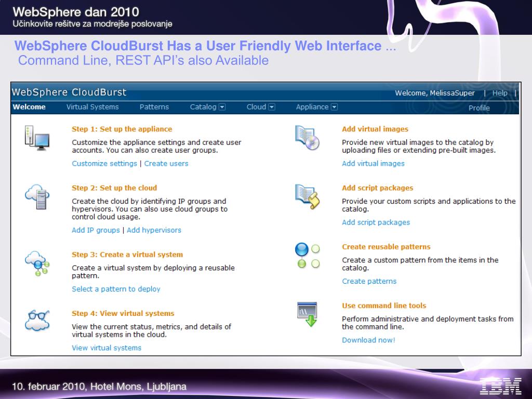Screen dimensions: 532x399
Task: Open the Welcome tab
Action: click(29, 107)
